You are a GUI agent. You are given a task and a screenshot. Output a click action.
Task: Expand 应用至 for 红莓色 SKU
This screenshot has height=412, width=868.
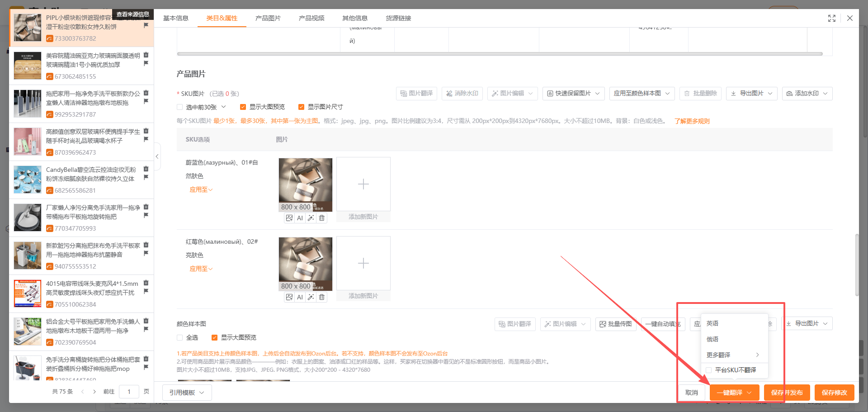tap(201, 269)
